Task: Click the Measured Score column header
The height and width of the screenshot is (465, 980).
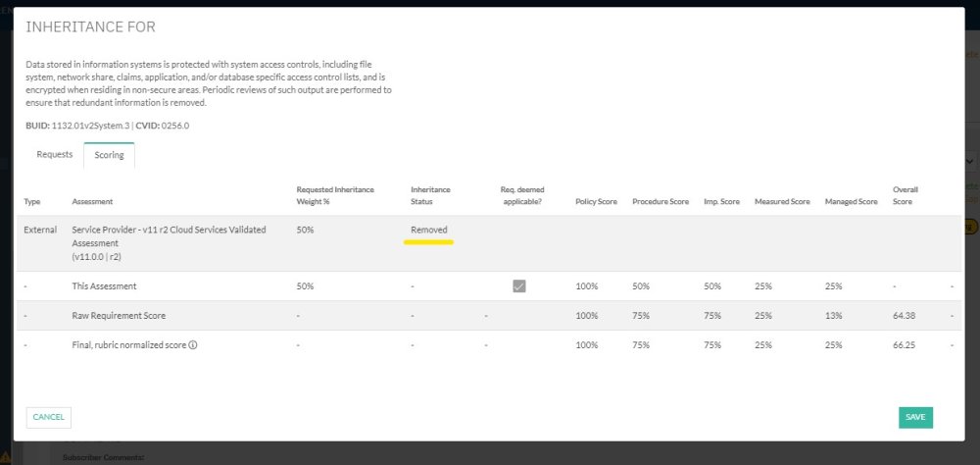Action: (x=782, y=202)
